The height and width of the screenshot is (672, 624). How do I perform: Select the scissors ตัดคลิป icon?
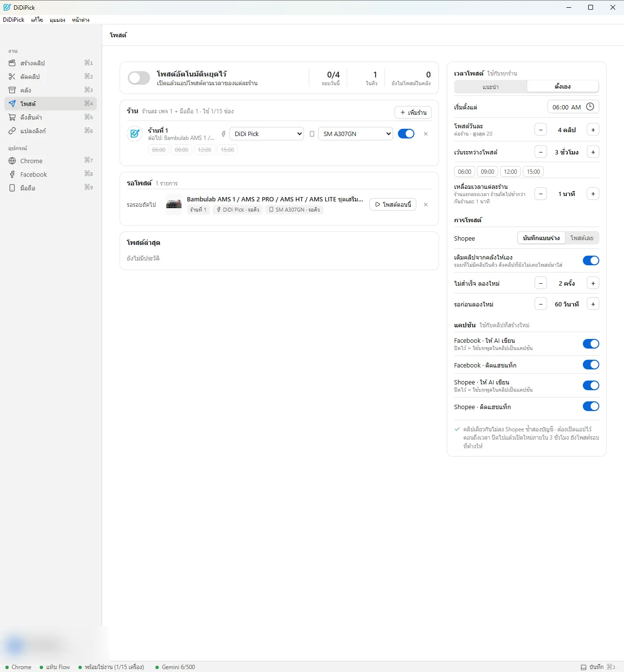point(12,76)
